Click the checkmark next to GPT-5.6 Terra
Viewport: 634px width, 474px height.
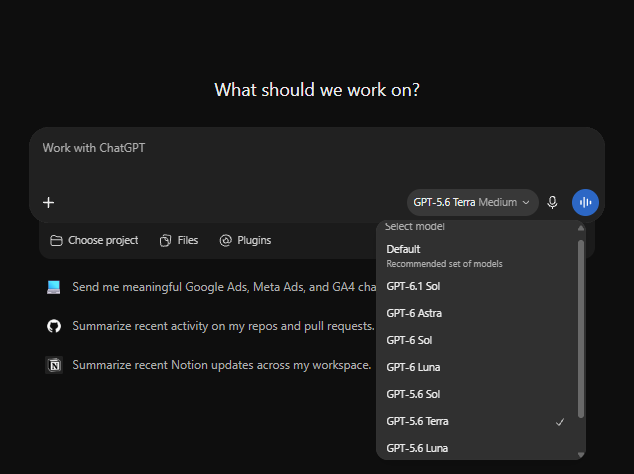(560, 422)
